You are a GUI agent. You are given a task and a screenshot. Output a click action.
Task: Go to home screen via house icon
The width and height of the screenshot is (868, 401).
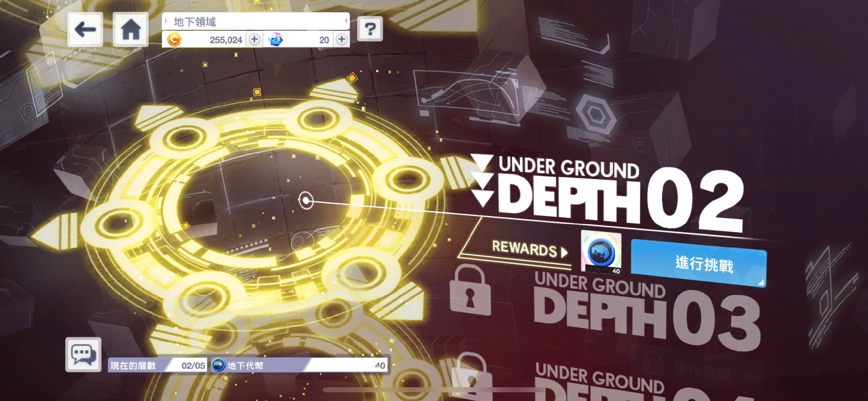point(131,29)
